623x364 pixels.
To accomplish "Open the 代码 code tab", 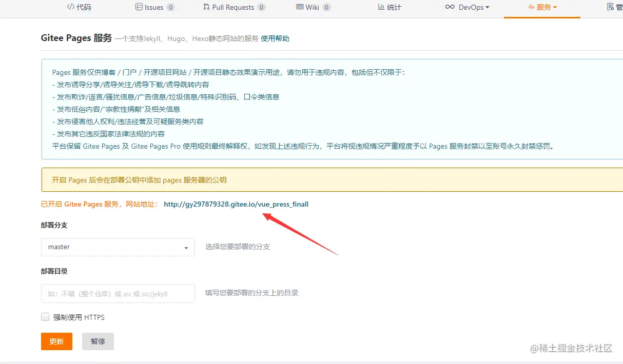I will tap(79, 7).
